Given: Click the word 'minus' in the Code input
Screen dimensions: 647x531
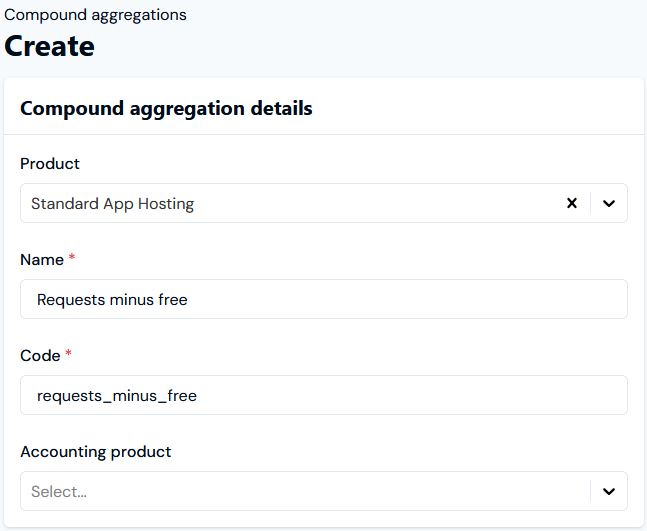Looking at the screenshot, I should 135,396.
